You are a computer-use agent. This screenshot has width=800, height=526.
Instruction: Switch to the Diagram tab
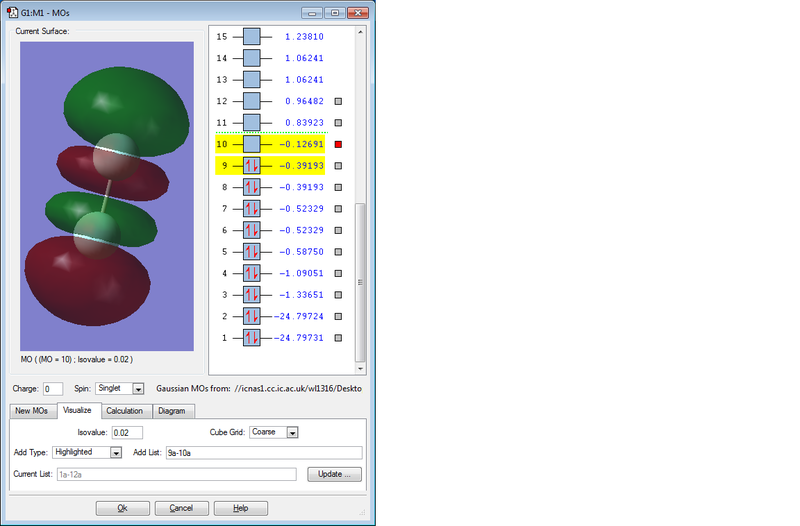click(172, 411)
